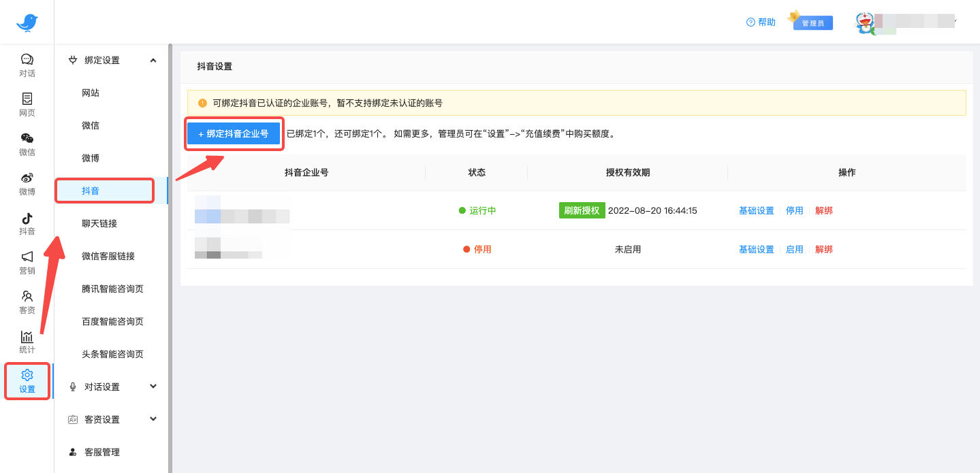Enable the stopped Douyin account via 启用
This screenshot has height=473, width=980.
coord(794,249)
